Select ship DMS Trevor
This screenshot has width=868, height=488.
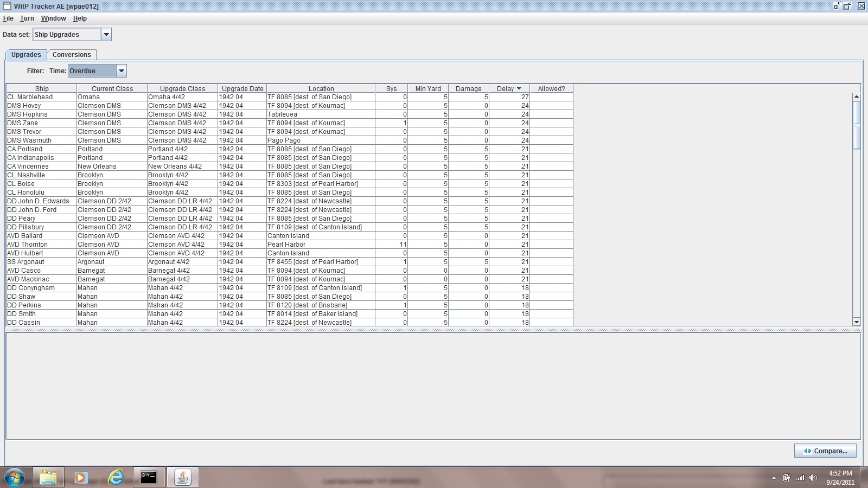pos(42,132)
